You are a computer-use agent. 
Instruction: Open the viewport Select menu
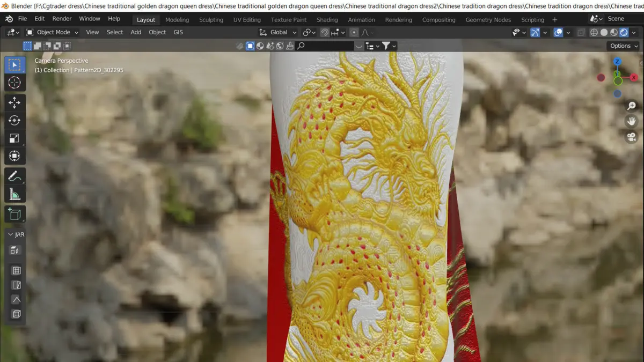(115, 32)
